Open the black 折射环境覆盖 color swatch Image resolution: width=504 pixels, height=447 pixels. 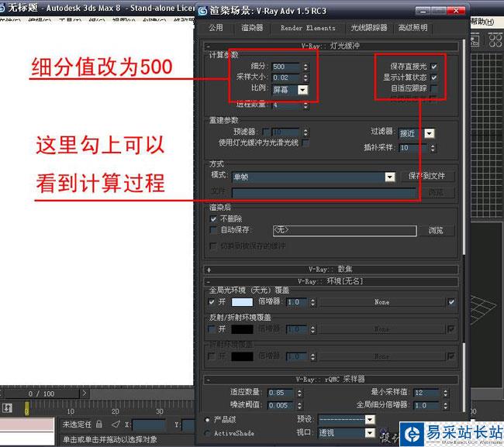click(242, 356)
